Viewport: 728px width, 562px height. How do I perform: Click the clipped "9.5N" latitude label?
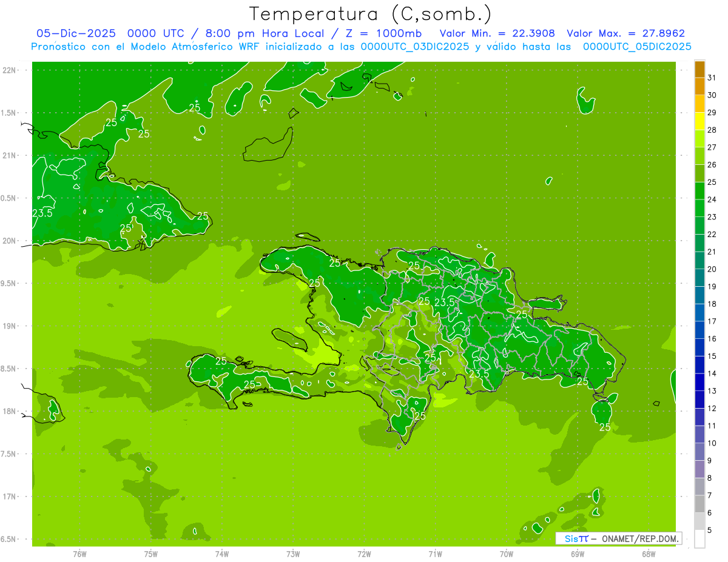[9, 283]
